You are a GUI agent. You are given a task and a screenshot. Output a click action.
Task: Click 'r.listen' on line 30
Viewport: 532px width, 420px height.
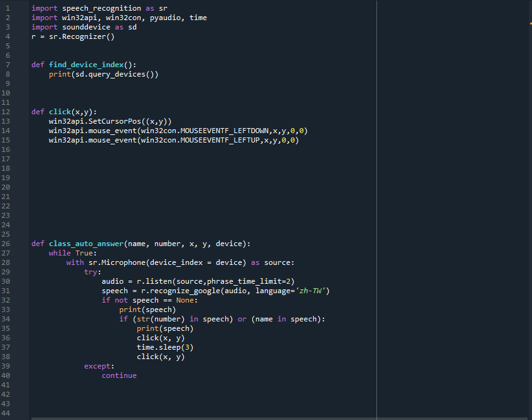point(154,281)
